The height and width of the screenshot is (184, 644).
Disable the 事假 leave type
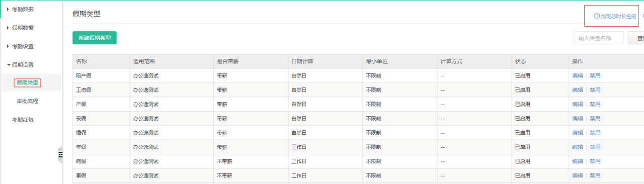[x=595, y=175]
